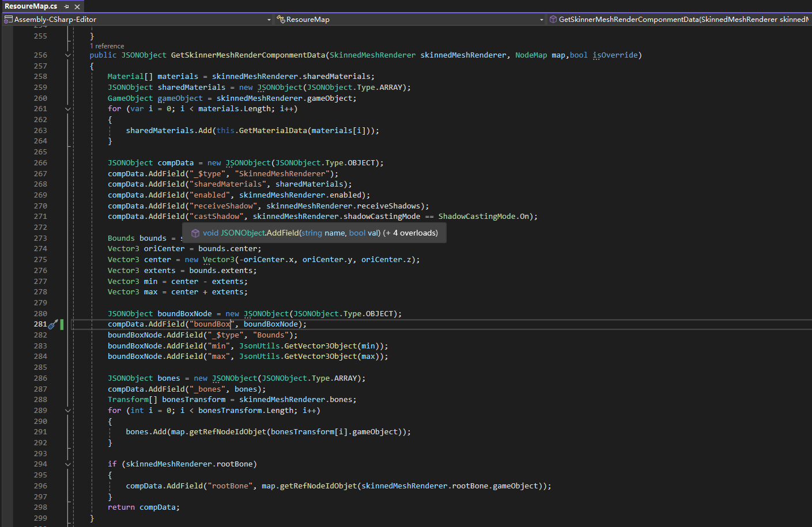Click the "+ 4 overloads" text in the tooltip
812x527 pixels.
click(410, 233)
